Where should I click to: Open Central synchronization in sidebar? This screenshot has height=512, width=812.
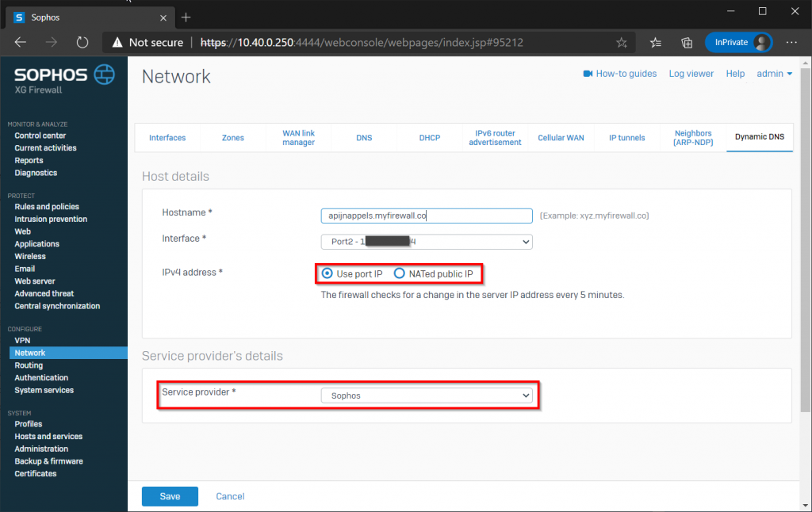(x=57, y=306)
